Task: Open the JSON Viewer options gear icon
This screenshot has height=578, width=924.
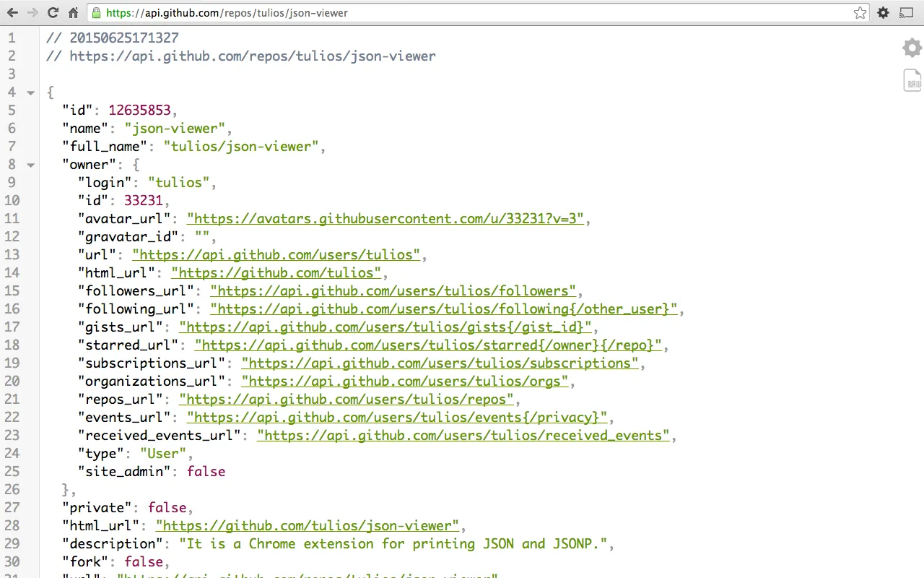Action: tap(911, 48)
